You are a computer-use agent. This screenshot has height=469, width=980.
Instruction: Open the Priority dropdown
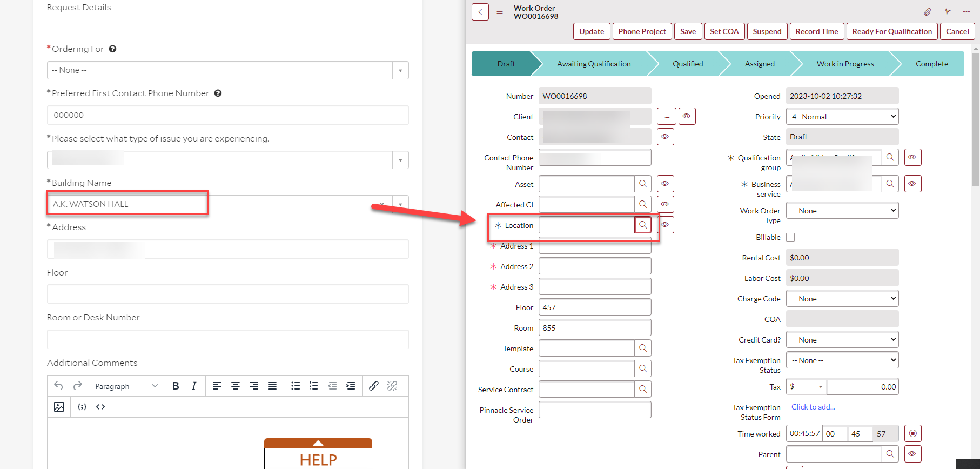tap(842, 116)
